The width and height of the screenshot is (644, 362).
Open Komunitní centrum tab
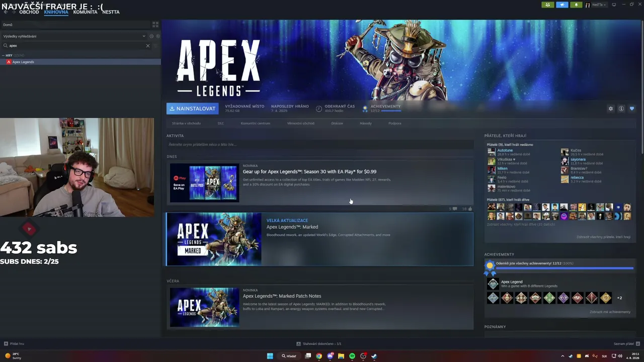pyautogui.click(x=256, y=123)
